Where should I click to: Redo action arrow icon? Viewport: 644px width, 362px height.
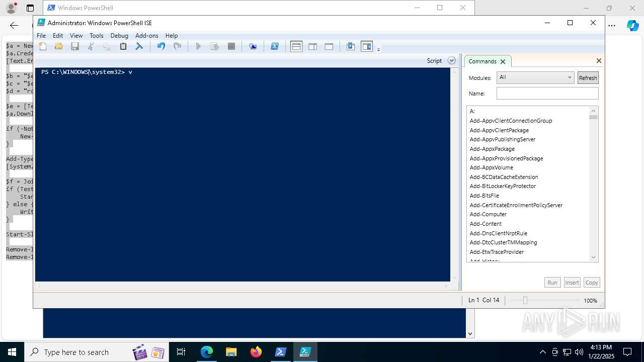tap(177, 46)
